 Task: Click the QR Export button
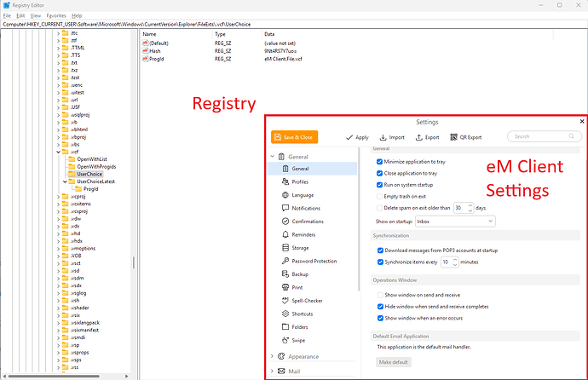pyautogui.click(x=466, y=137)
